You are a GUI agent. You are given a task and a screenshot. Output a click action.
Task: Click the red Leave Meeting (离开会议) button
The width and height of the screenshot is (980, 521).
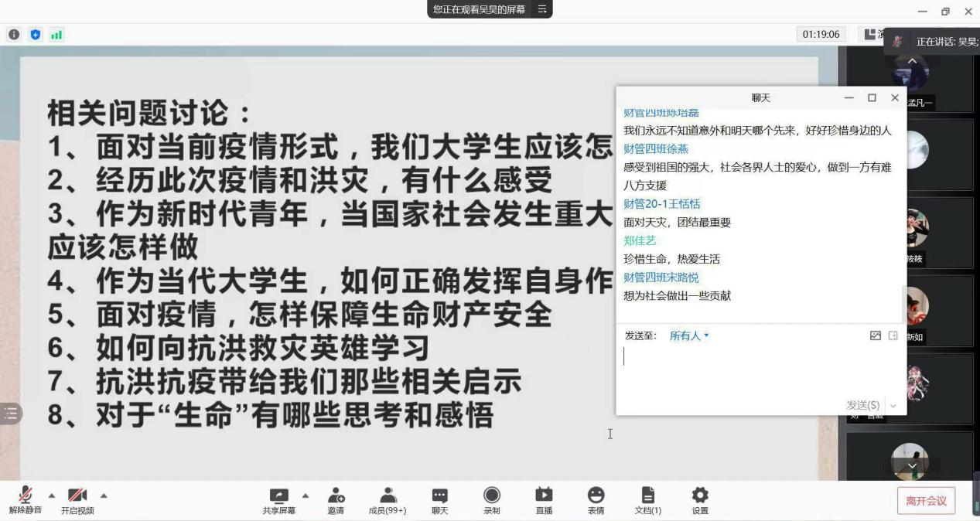click(x=926, y=501)
